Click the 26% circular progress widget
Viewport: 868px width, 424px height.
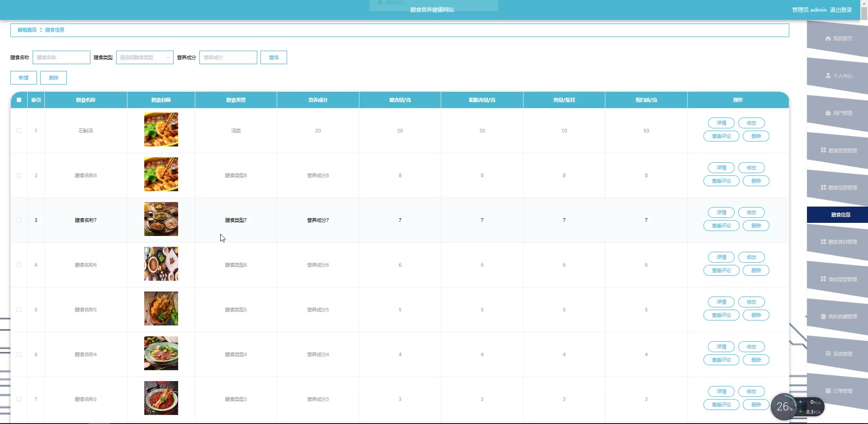784,407
